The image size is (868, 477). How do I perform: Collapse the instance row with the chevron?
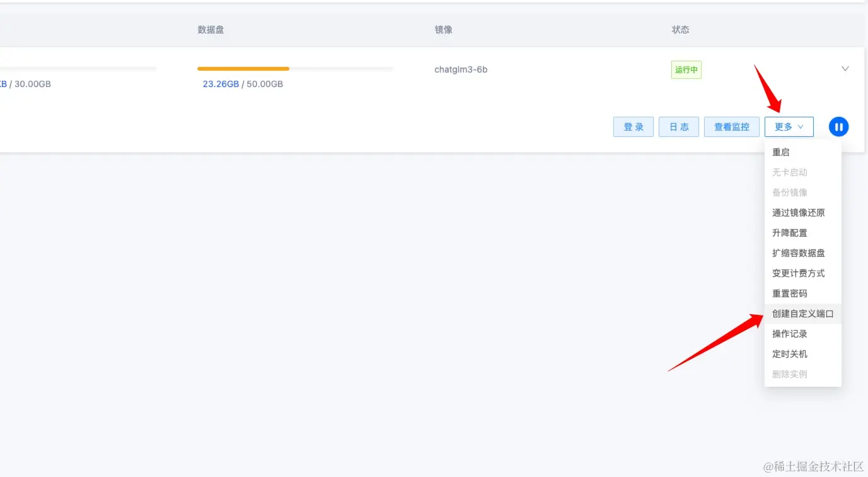[x=845, y=69]
